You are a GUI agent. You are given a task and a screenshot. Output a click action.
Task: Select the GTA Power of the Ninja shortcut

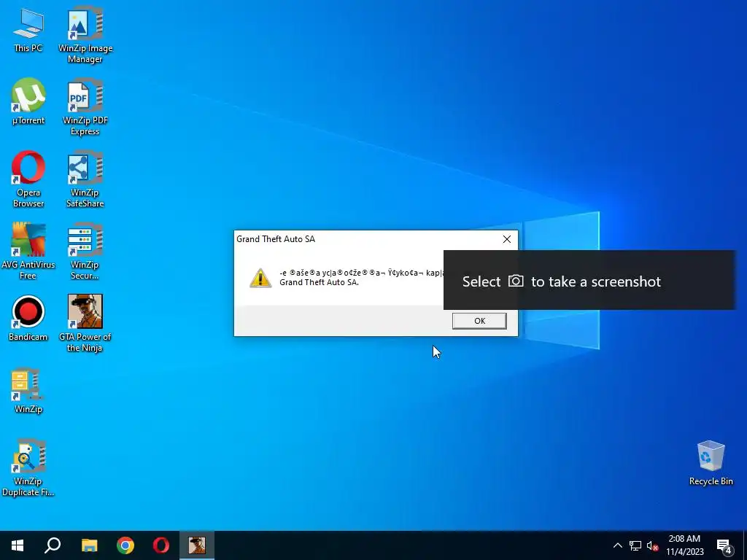point(85,324)
